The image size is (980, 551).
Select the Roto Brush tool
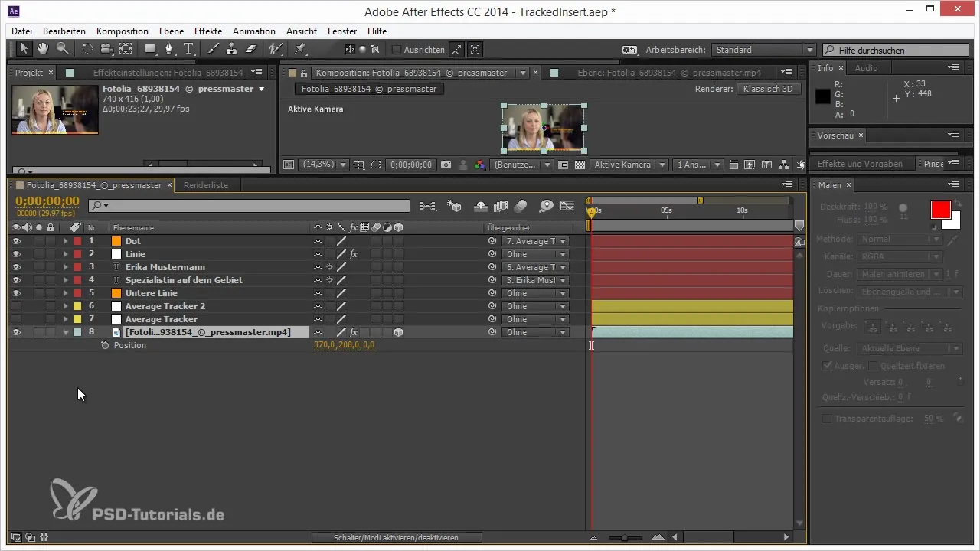click(x=275, y=49)
